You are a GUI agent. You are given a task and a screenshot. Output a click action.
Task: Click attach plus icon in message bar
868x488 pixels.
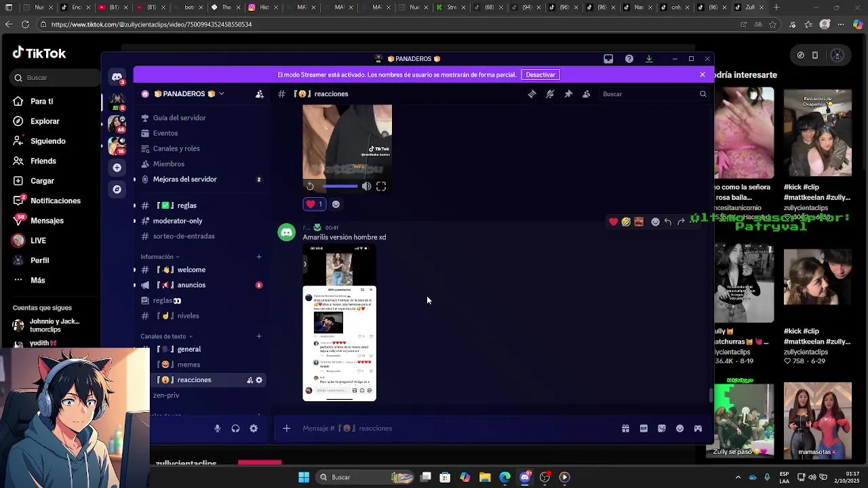coord(286,428)
